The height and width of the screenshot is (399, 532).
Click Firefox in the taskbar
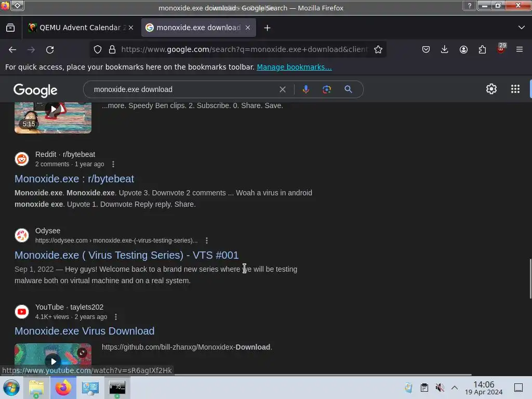pos(63,388)
